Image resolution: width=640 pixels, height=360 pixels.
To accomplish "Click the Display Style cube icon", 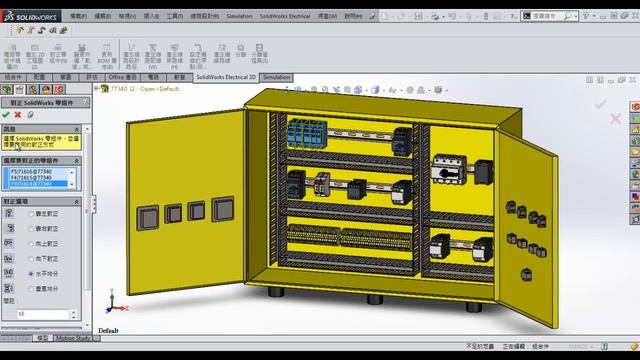I will (x=375, y=90).
